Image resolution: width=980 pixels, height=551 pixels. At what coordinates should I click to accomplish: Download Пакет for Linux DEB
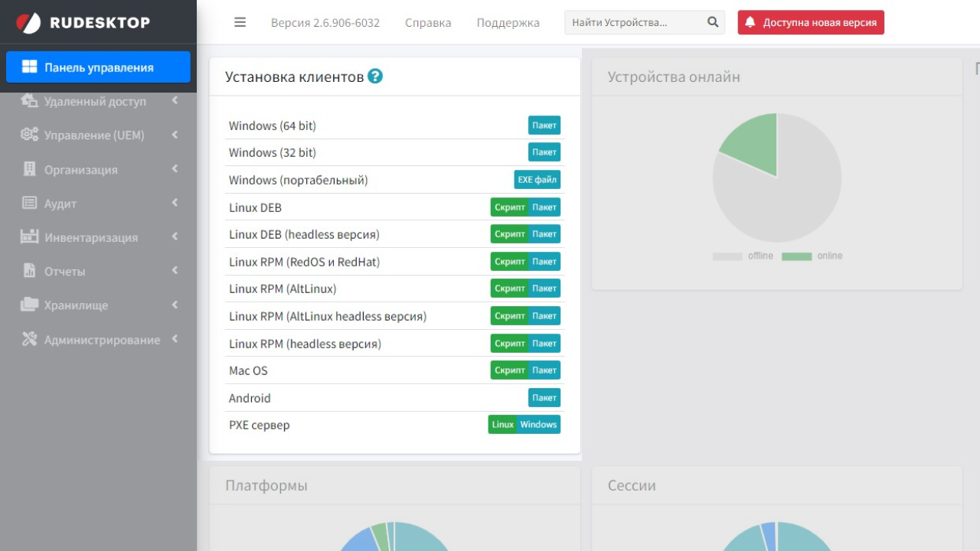pos(544,207)
